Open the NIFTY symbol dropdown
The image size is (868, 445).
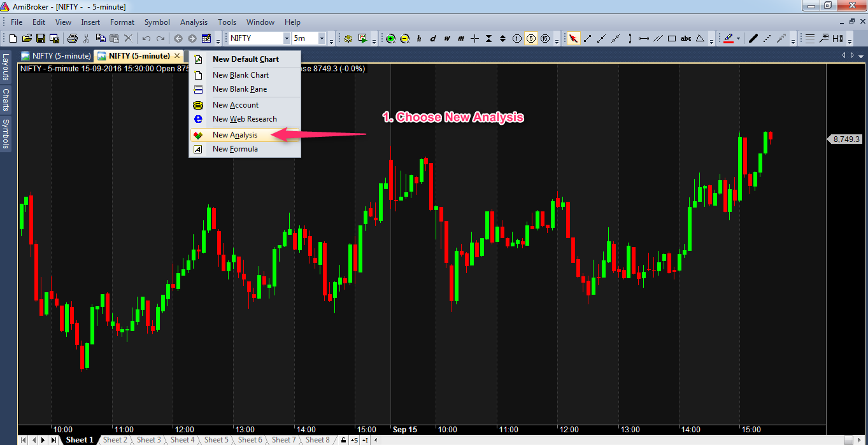287,38
